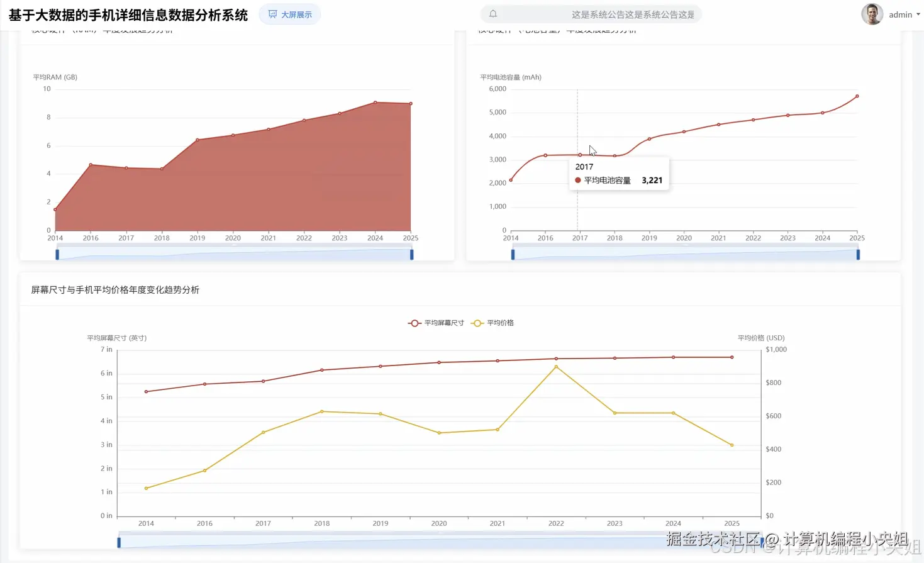
Task: Click the 2016 RAM chart data point
Action: click(91, 165)
